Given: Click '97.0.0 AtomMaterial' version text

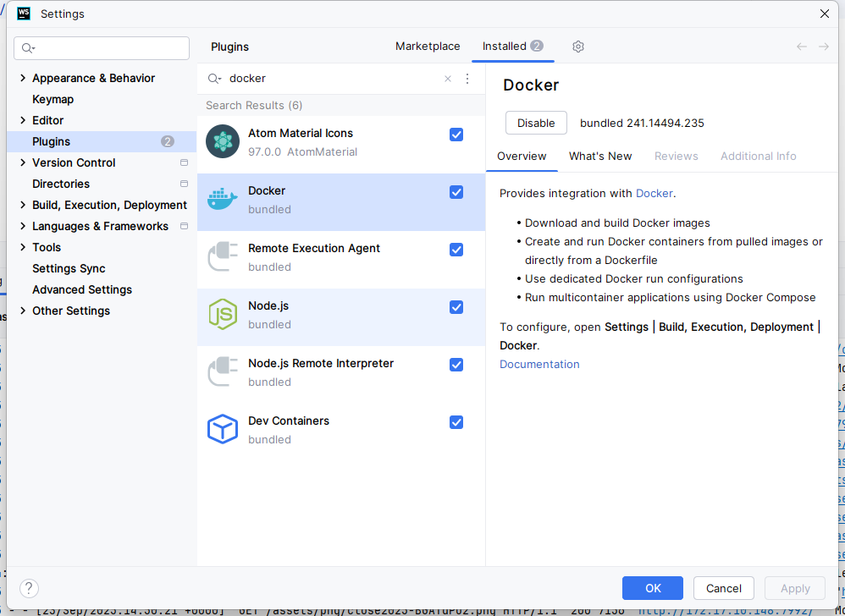Looking at the screenshot, I should click(303, 151).
